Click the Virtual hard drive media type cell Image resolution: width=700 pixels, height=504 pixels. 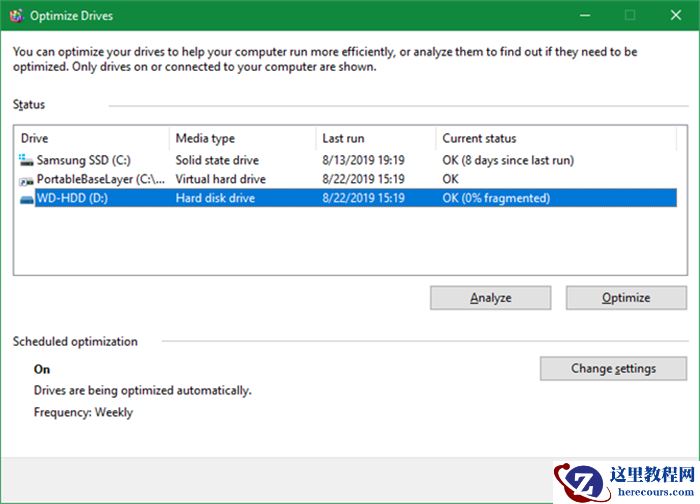pos(221,179)
